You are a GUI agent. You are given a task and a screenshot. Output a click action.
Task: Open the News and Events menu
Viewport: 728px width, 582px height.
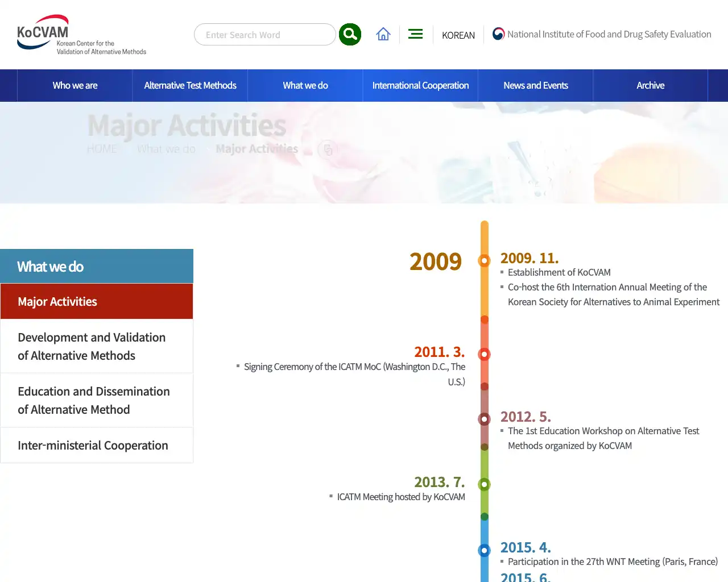click(x=536, y=85)
